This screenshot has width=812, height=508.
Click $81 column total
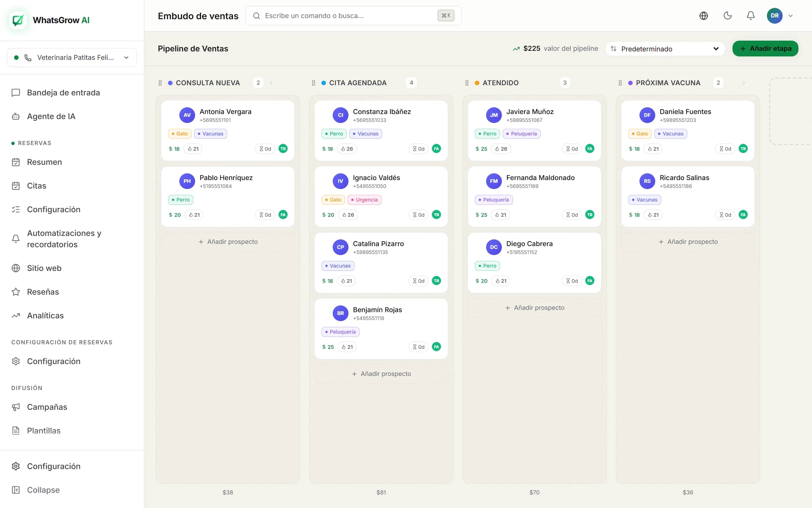tap(381, 492)
